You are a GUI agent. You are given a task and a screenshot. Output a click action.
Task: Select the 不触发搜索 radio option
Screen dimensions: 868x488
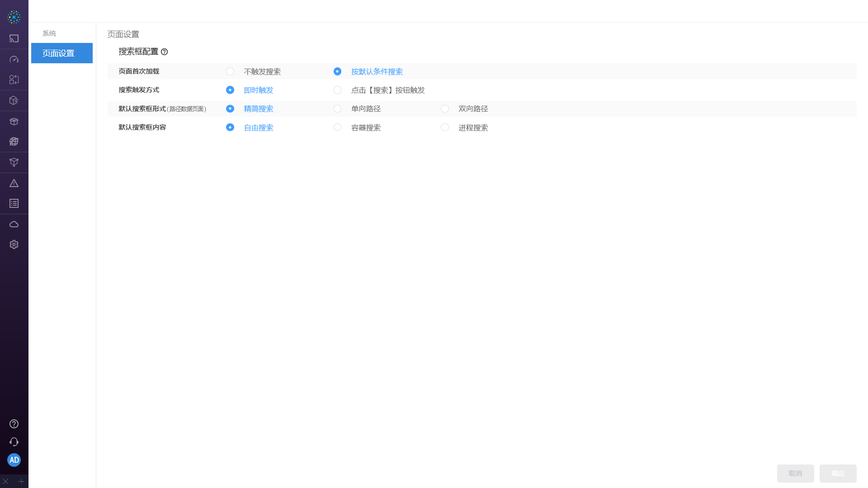coord(230,71)
